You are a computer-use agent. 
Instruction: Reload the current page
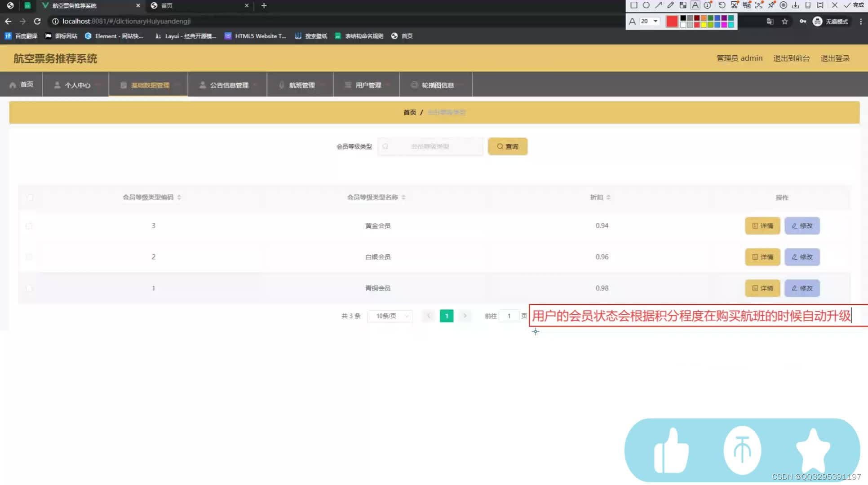pos(37,21)
